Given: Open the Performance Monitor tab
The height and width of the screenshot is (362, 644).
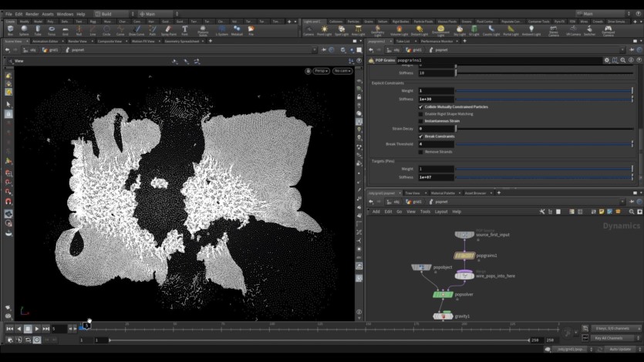Looking at the screenshot, I should [x=437, y=41].
